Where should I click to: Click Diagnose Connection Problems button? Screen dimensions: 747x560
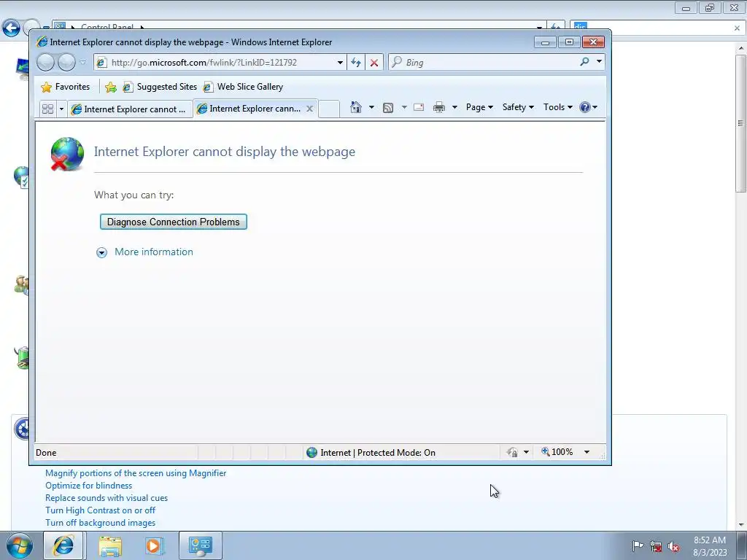pos(174,222)
